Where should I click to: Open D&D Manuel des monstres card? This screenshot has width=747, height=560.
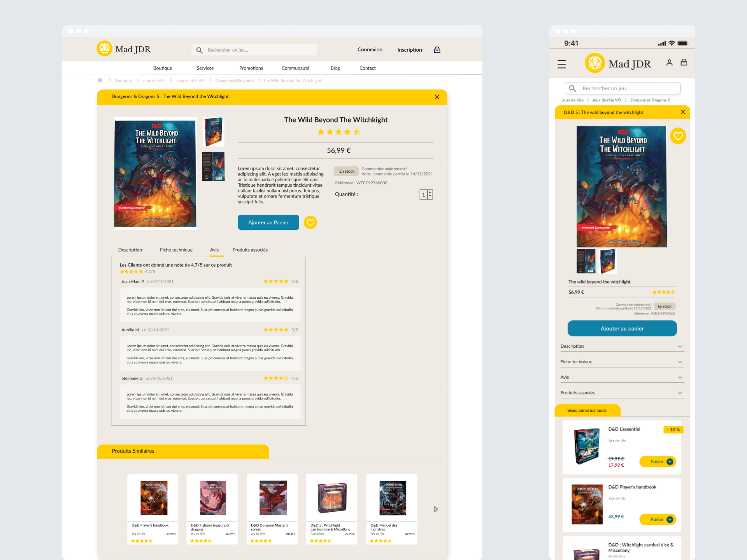[392, 509]
